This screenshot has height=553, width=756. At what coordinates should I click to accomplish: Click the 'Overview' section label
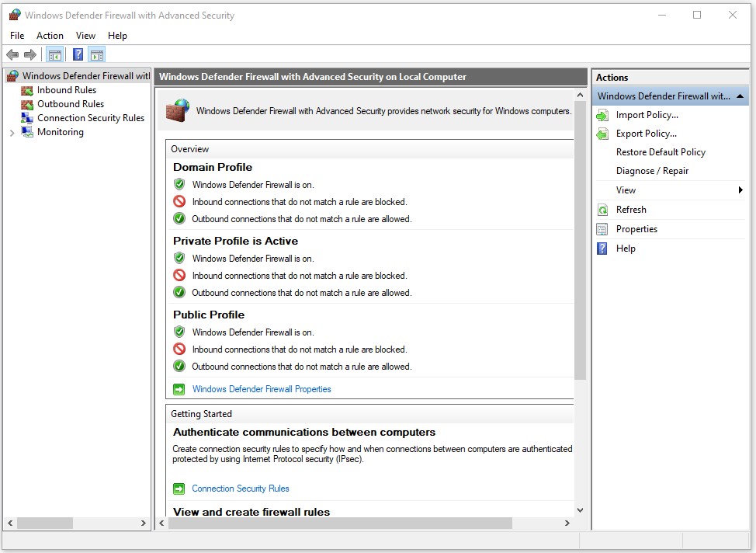click(190, 149)
